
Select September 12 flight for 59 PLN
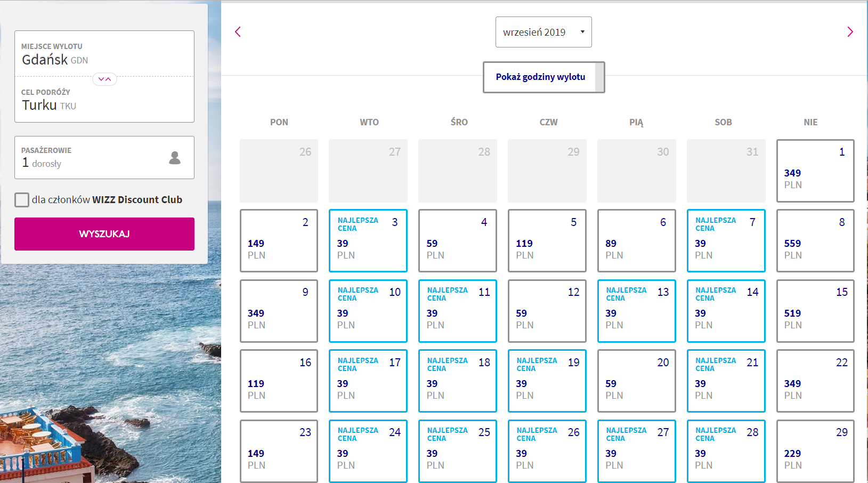tap(547, 311)
